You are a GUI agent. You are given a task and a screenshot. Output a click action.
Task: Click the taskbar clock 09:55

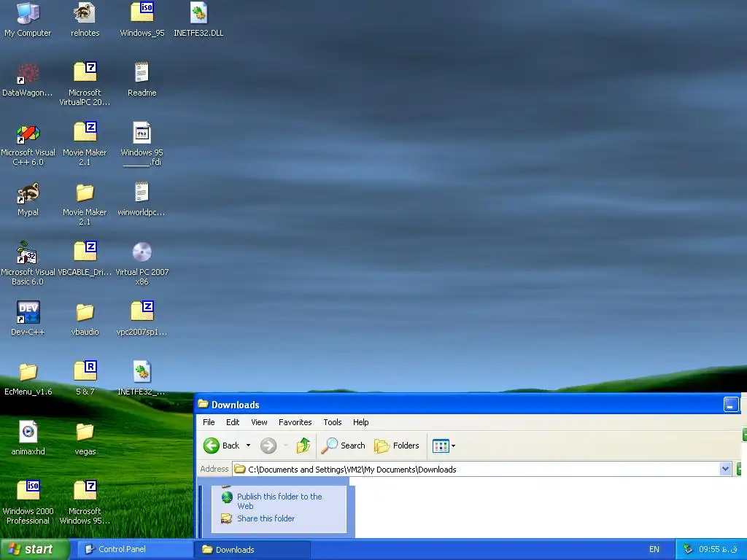[718, 550]
